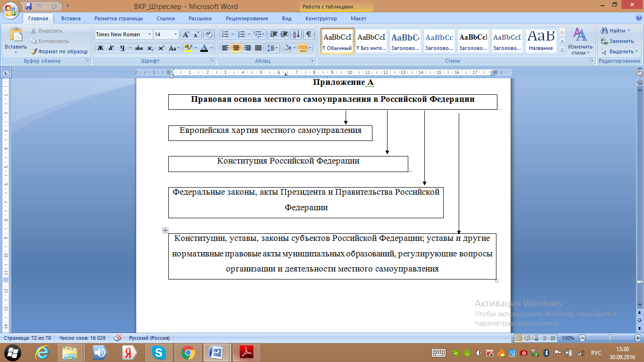The width and height of the screenshot is (644, 362).
Task: Apply strikethrough (abc) formatting
Action: tap(139, 48)
